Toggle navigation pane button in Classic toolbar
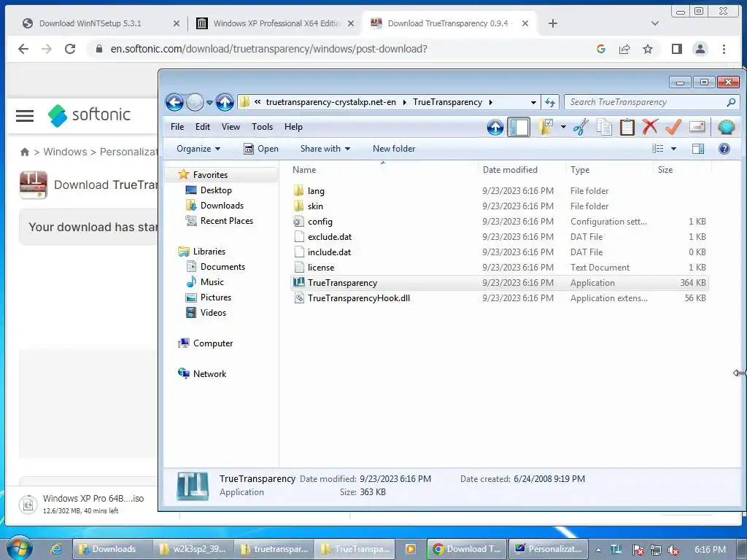This screenshot has height=560, width=747. [519, 127]
